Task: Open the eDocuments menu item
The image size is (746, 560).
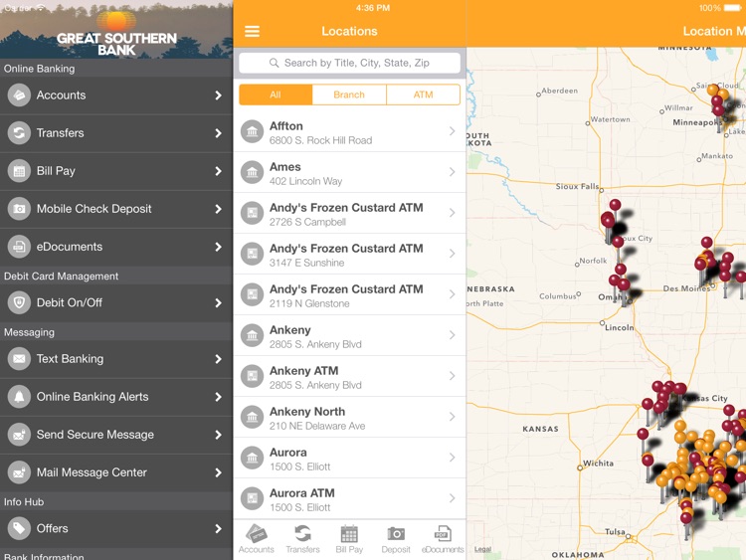Action: (116, 247)
